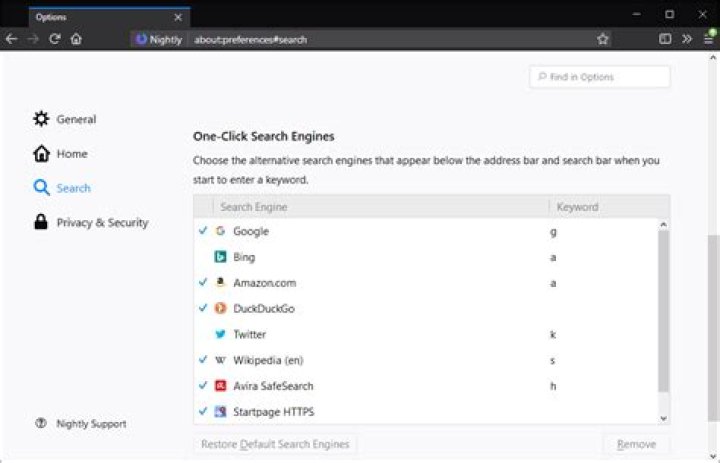Click the General gear icon
720x463 pixels.
pos(41,119)
